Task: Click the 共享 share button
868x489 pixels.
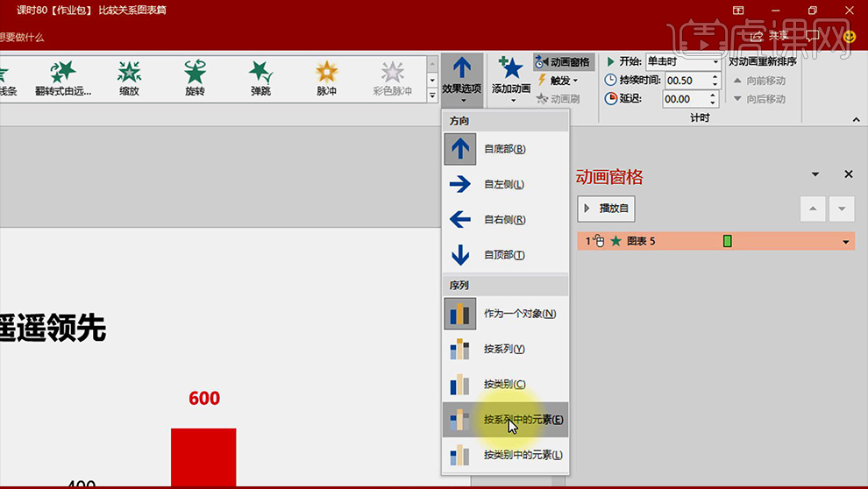Action: tap(768, 36)
